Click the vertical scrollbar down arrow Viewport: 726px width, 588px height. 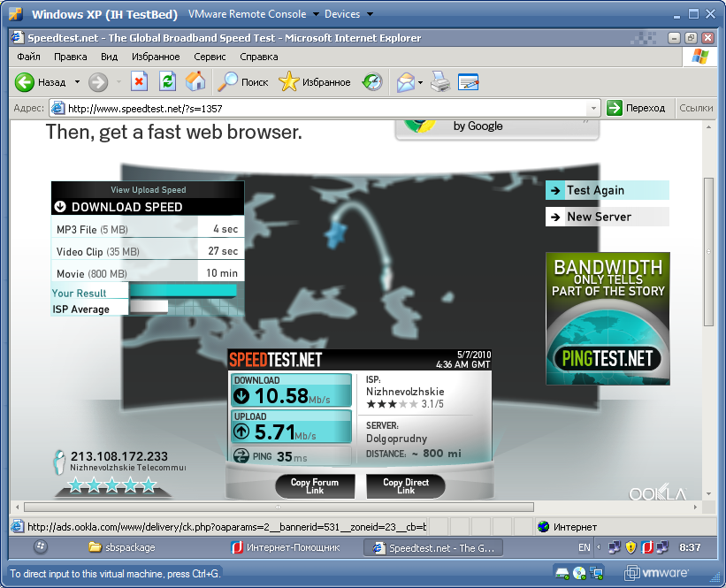coord(709,494)
